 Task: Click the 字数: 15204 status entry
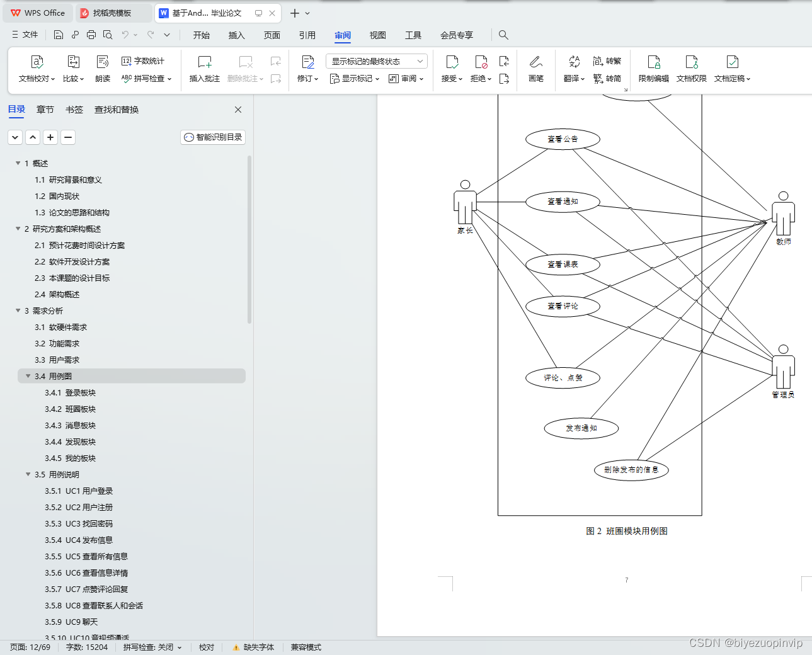pyautogui.click(x=87, y=647)
